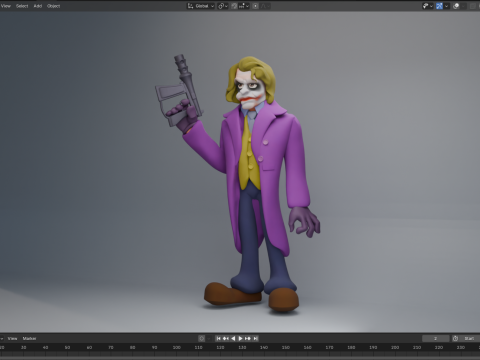
Task: Jump to the previous keyframe
Action: coord(226,338)
